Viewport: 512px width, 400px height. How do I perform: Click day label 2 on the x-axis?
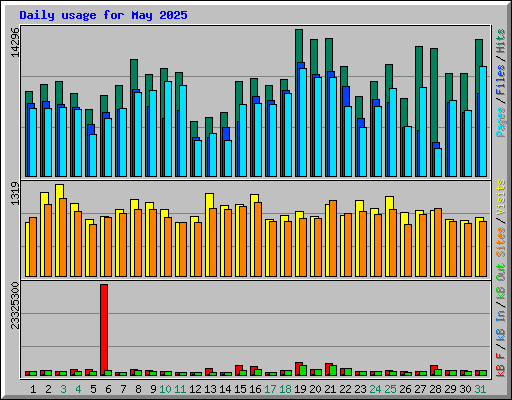[48, 389]
